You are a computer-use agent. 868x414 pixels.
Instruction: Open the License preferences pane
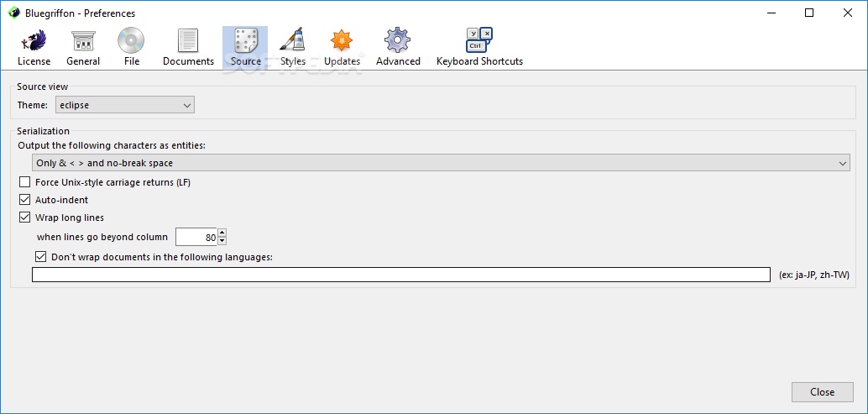(x=34, y=48)
